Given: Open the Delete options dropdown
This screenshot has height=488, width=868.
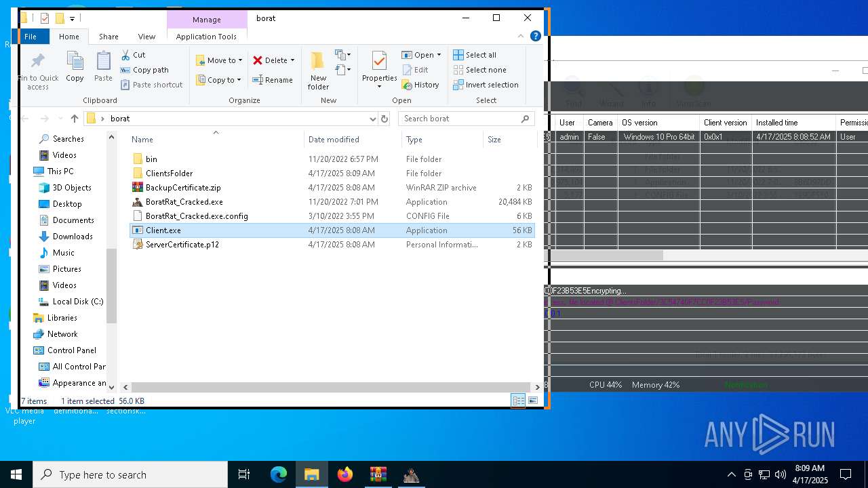Looking at the screenshot, I should 292,60.
